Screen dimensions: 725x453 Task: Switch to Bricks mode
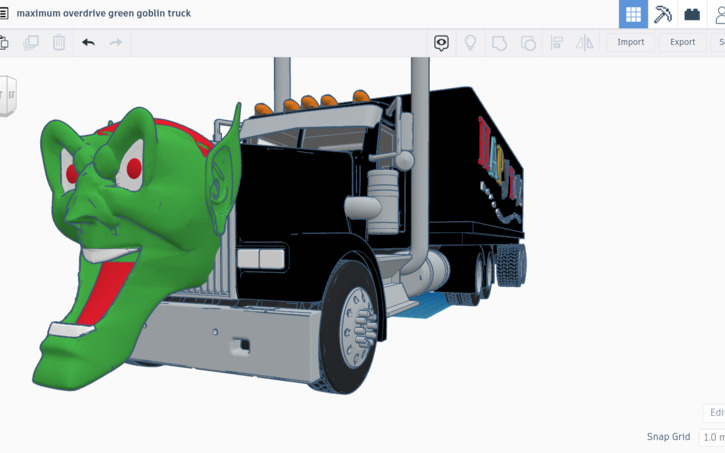692,14
